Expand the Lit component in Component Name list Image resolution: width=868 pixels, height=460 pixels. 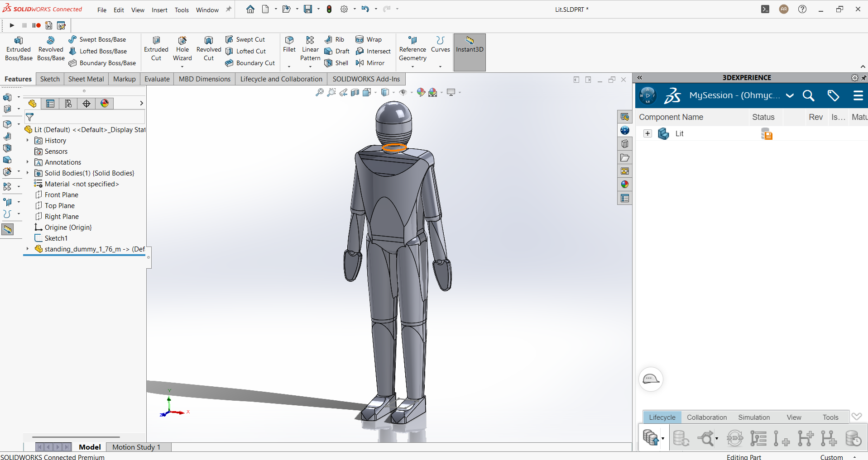coord(647,133)
